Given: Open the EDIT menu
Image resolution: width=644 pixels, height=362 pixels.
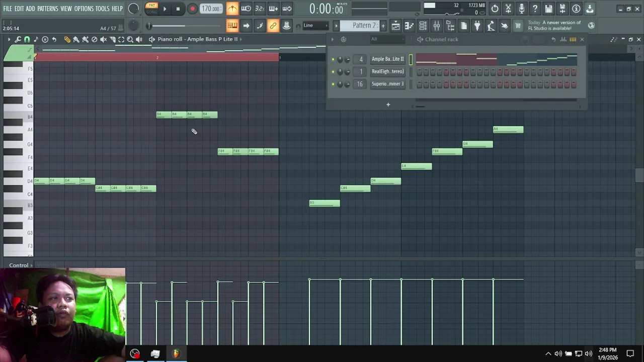Looking at the screenshot, I should pyautogui.click(x=19, y=9).
